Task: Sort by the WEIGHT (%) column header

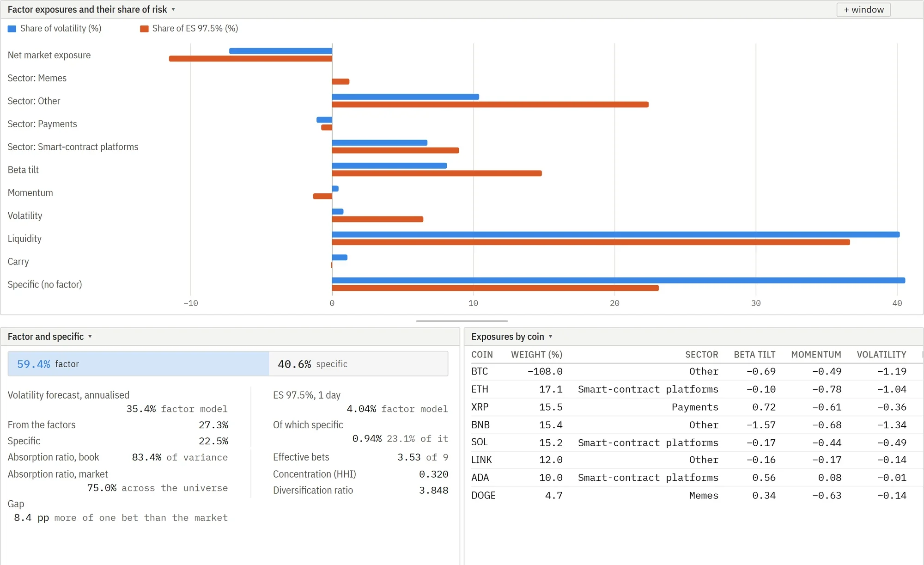Action: 536,355
